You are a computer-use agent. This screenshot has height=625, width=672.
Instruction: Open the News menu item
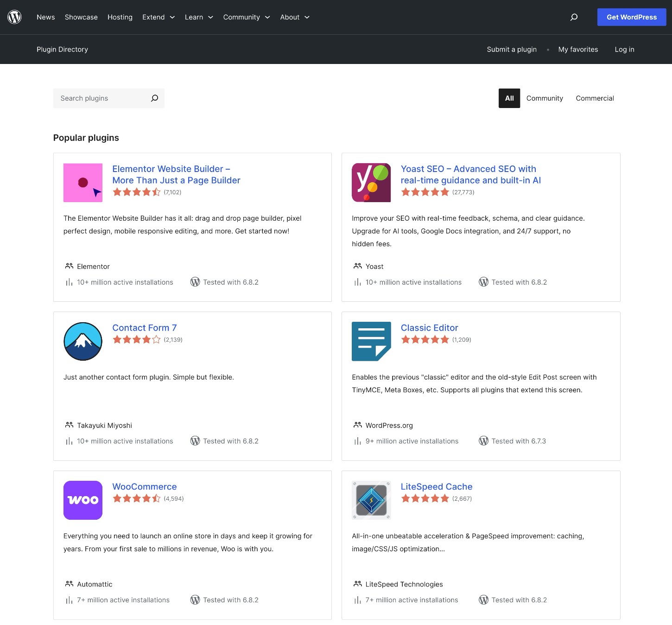point(46,17)
